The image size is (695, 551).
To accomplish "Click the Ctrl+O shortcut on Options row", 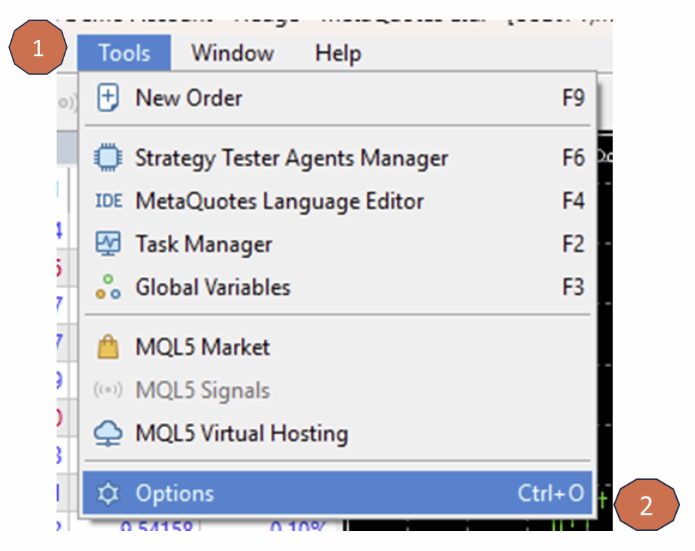I will pyautogui.click(x=551, y=494).
